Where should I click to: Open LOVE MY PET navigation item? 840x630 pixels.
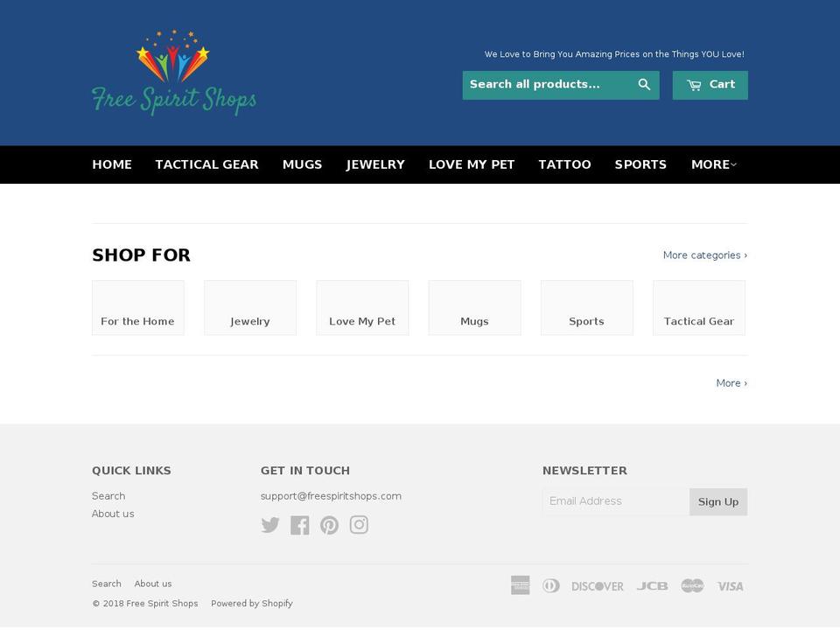pos(472,164)
